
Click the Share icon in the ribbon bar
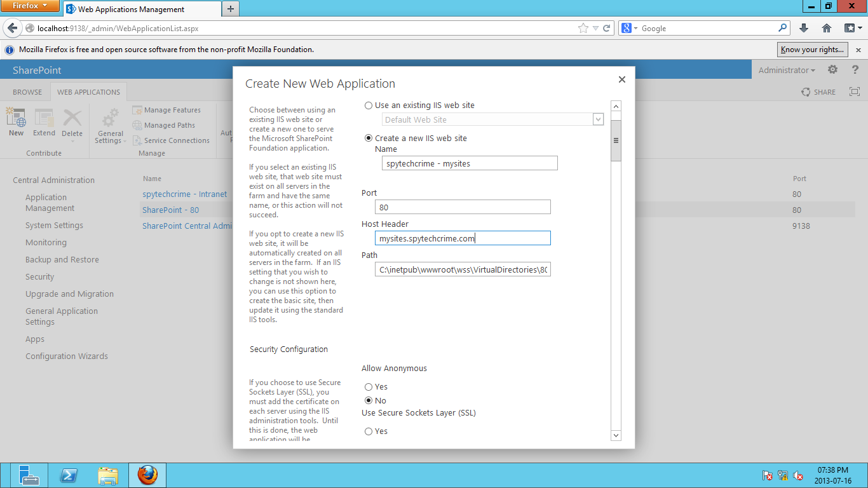(x=806, y=92)
